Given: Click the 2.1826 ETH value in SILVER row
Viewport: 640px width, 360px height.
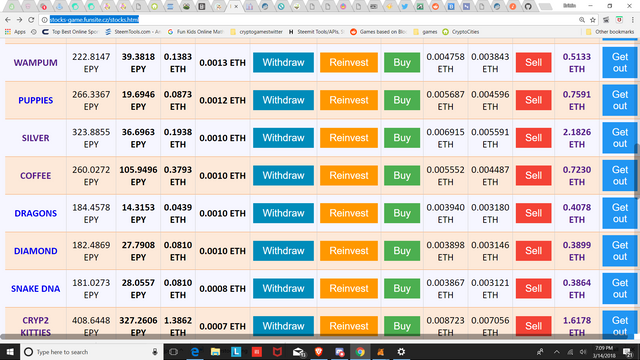Looking at the screenshot, I should 577,138.
